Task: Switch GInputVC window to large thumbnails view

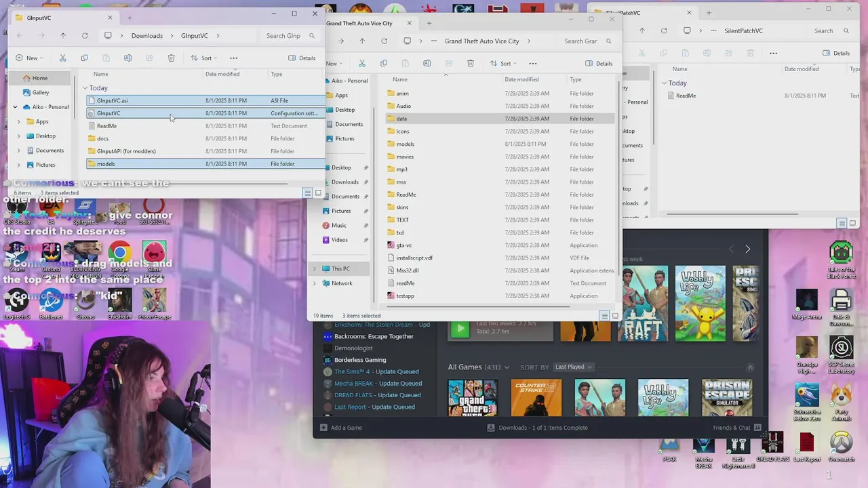Action: tap(318, 193)
